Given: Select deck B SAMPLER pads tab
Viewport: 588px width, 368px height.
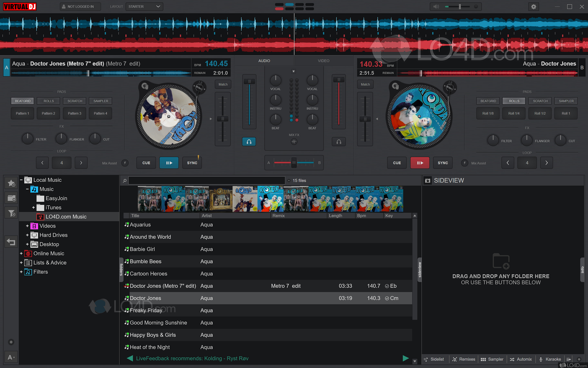Looking at the screenshot, I should [x=566, y=101].
